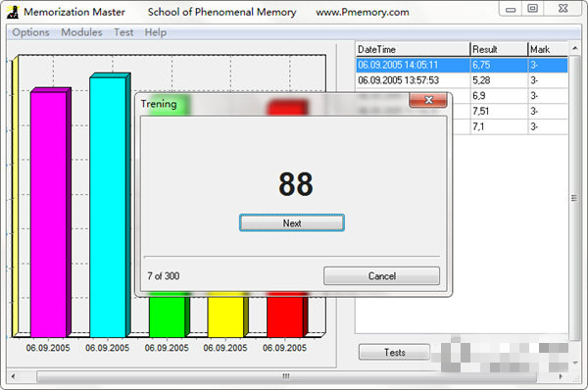This screenshot has width=588, height=390.
Task: Click the result value 7,1
Action: coord(478,126)
